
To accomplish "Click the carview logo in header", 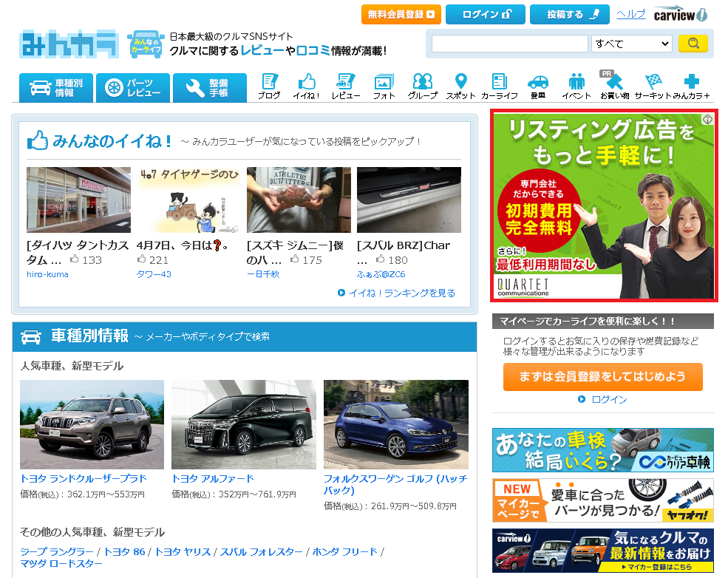I will tap(681, 14).
